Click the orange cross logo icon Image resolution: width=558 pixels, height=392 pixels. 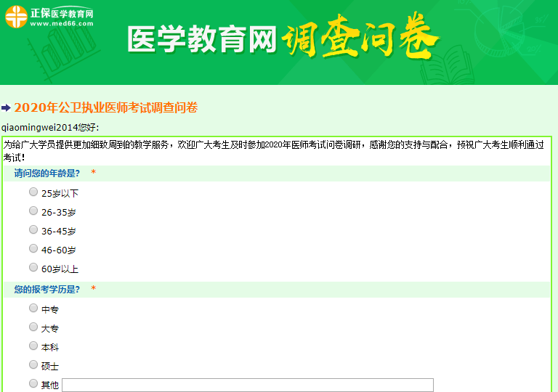[16, 17]
